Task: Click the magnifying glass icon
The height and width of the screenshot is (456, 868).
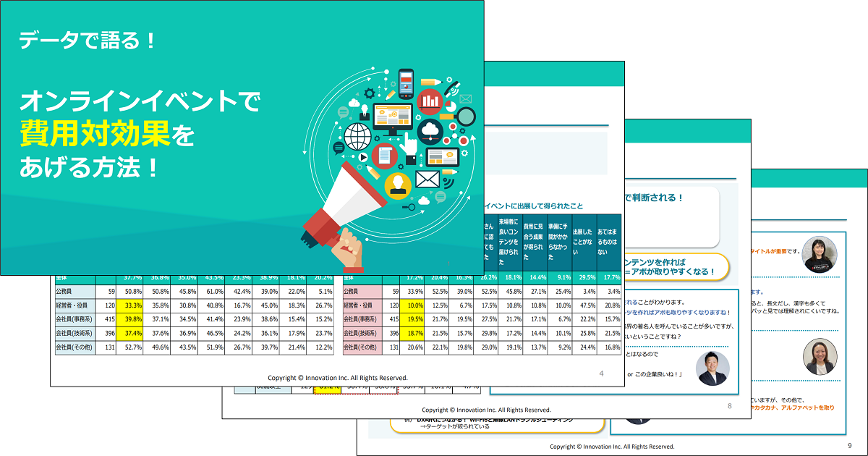Action: [x=465, y=116]
